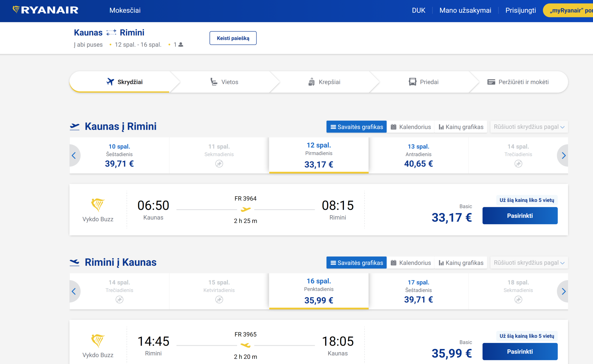Click the 18:05 Kaunas arrival time
The height and width of the screenshot is (364, 593).
[338, 341]
